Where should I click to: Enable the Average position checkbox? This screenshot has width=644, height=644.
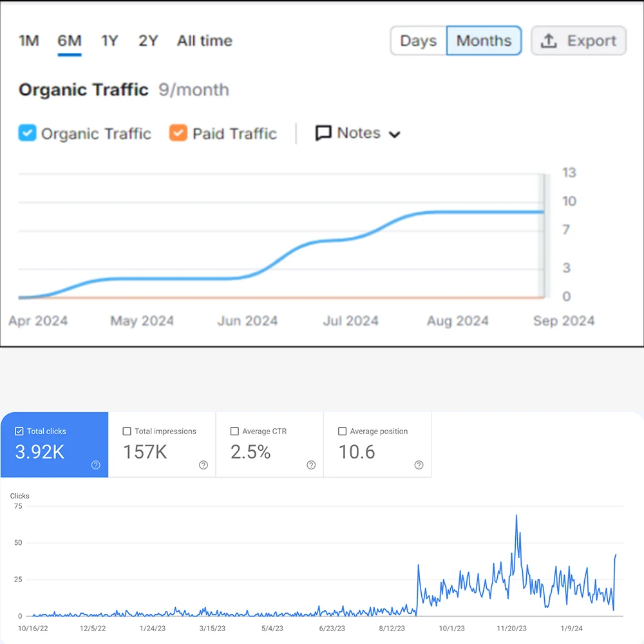343,431
